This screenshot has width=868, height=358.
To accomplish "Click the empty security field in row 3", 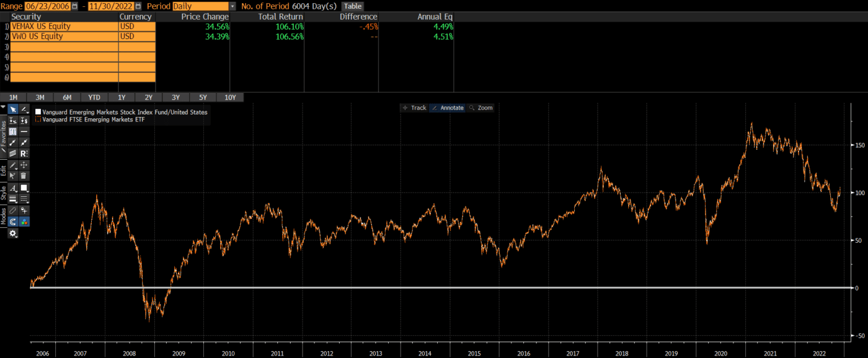I will 64,46.
